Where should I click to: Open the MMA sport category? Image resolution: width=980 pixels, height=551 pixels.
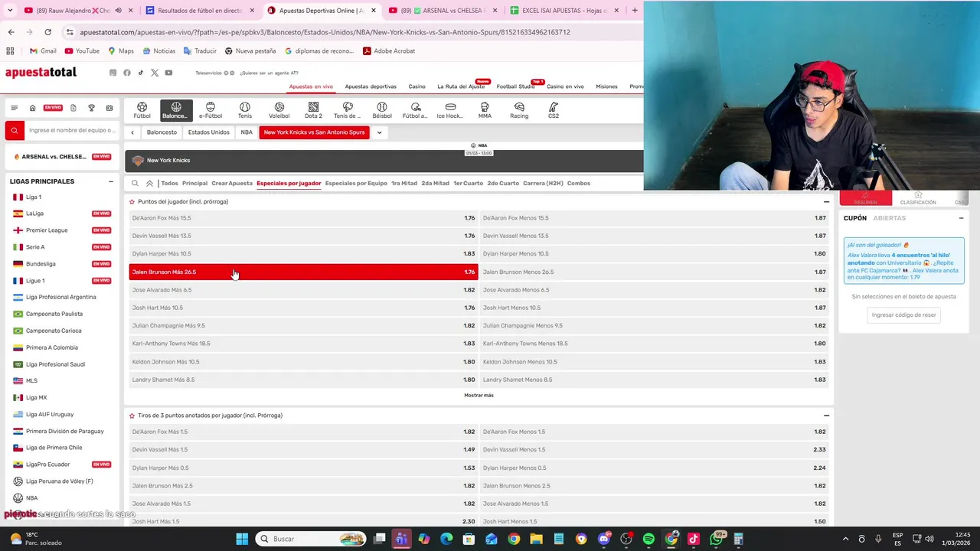[485, 110]
